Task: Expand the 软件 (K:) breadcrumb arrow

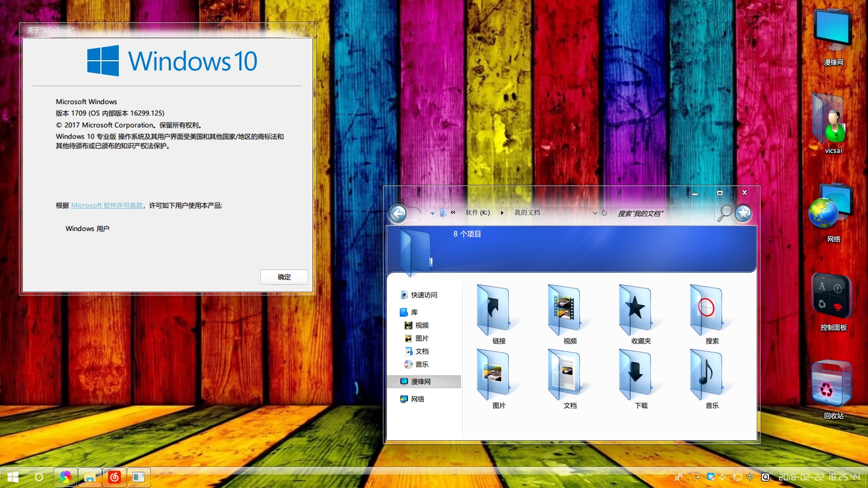Action: [x=502, y=213]
